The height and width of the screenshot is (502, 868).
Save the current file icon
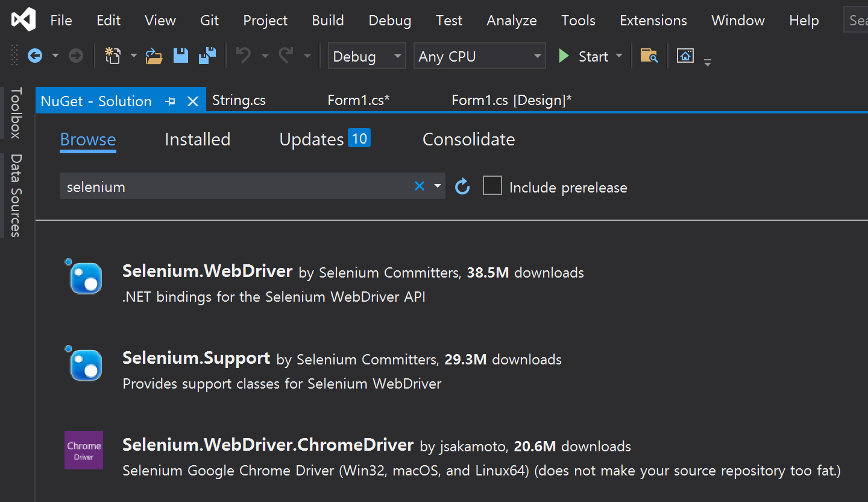(181, 56)
